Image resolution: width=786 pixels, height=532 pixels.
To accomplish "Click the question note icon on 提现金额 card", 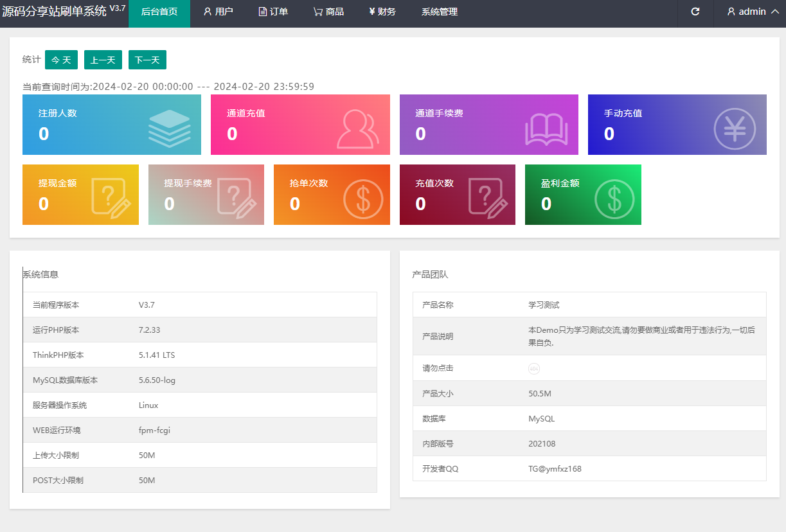I will tap(111, 199).
